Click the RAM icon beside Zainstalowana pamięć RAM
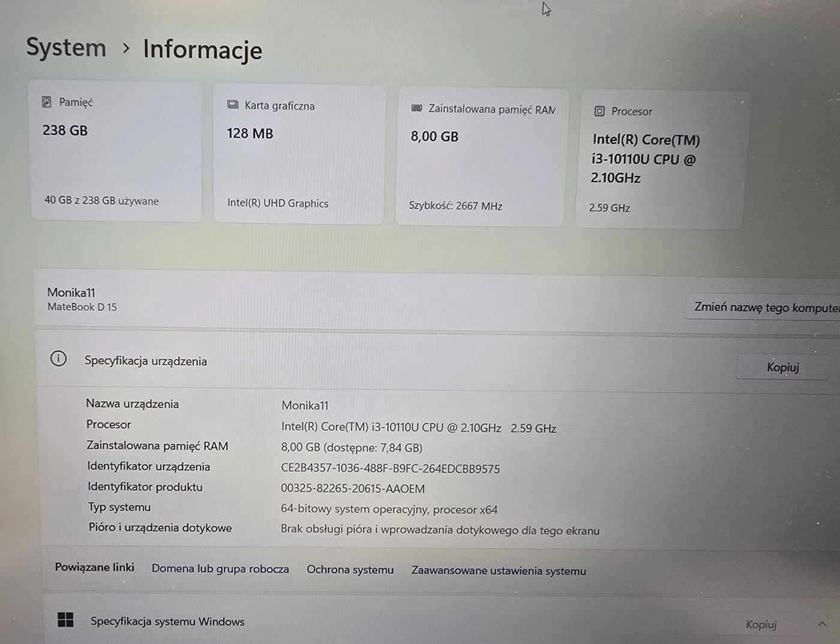Viewport: 840px width, 644px height. click(416, 108)
